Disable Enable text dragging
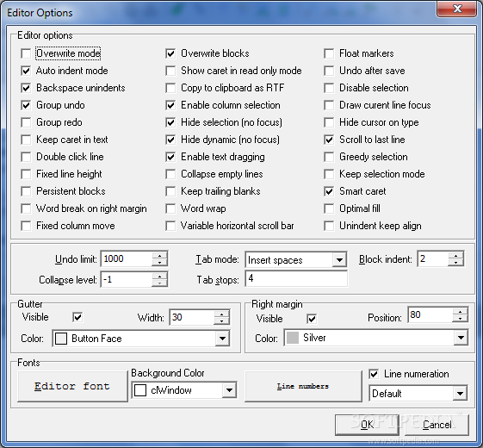The image size is (483, 448). click(x=170, y=158)
